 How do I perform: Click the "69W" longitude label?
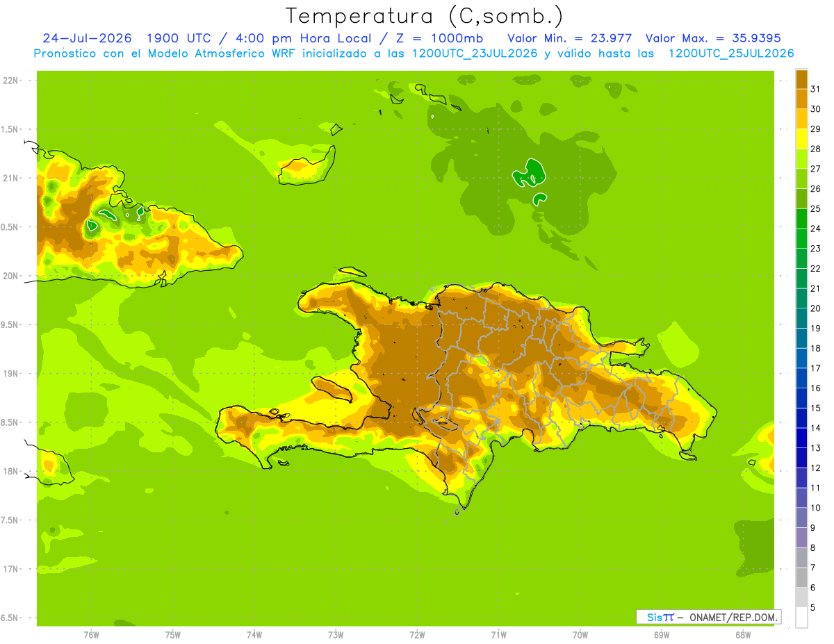[x=662, y=634]
